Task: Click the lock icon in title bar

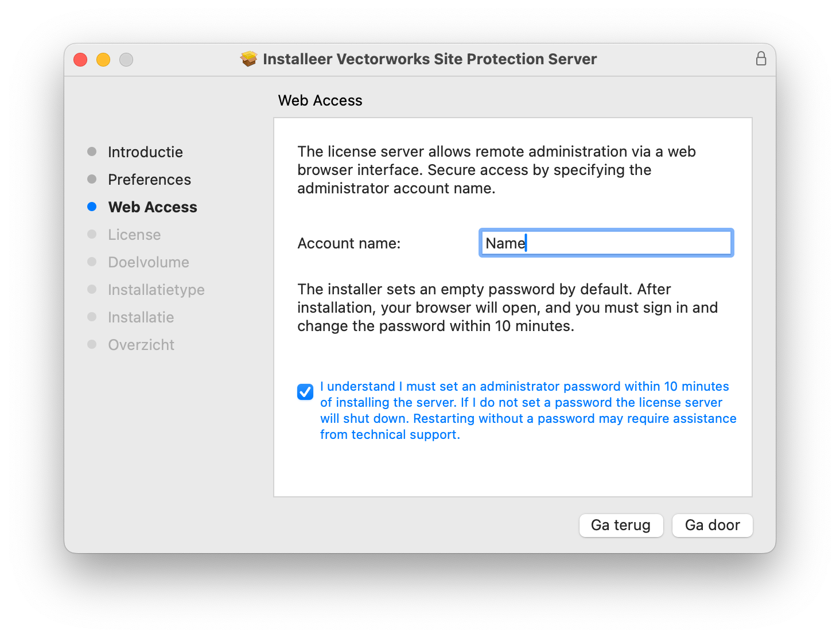Action: pos(761,59)
